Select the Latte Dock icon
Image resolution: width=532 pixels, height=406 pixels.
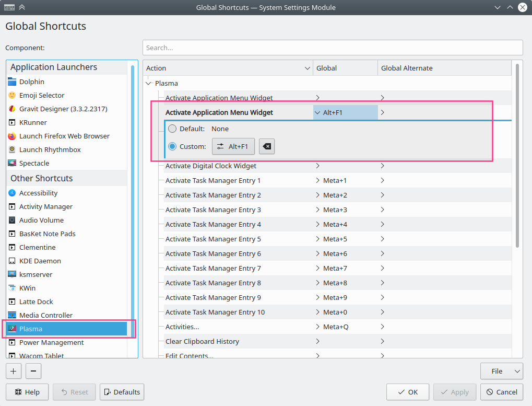click(13, 301)
